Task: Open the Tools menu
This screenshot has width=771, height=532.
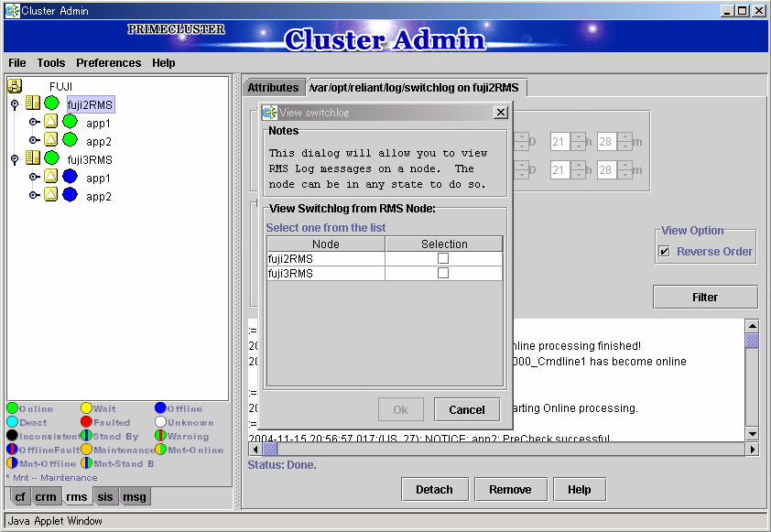Action: (x=51, y=63)
